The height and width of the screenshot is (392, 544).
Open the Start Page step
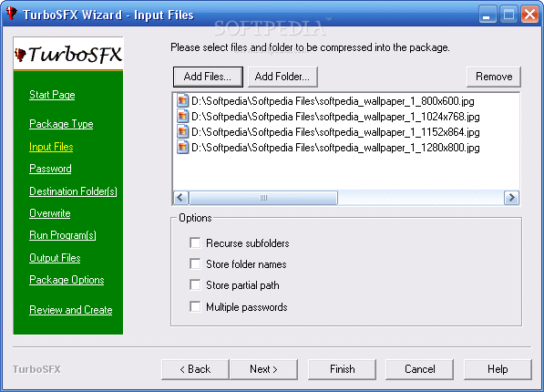pyautogui.click(x=52, y=95)
